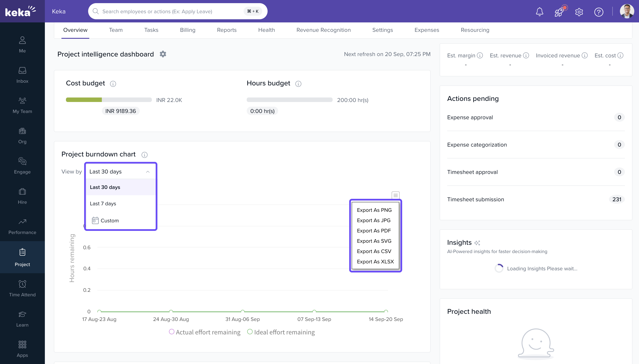Open the chart export hamburger menu icon
639x364 pixels.
pos(395,195)
